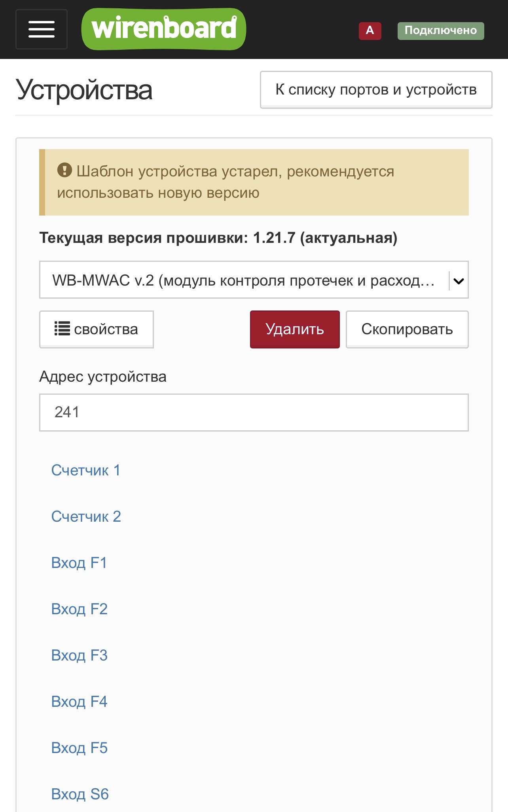508x812 pixels.
Task: Open the device template dropdown arrow
Action: [459, 281]
